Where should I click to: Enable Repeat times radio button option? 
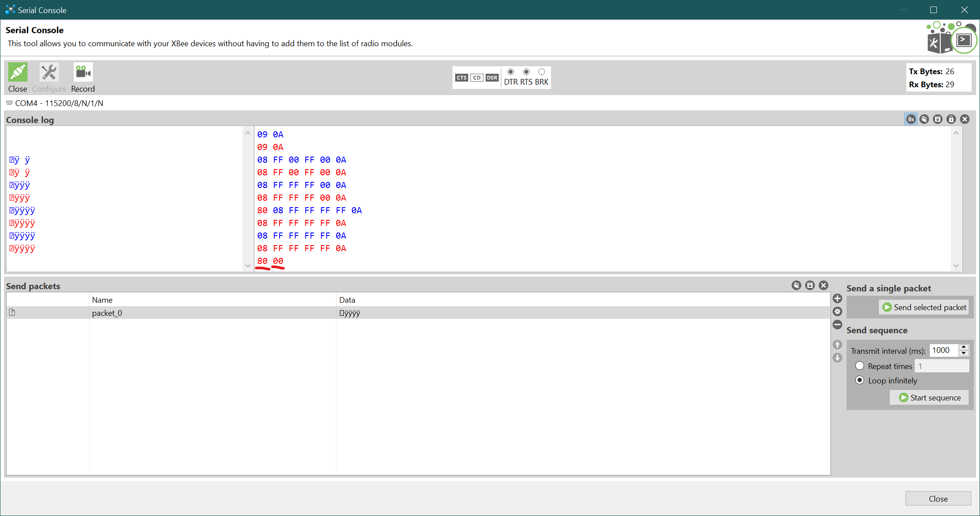point(860,366)
